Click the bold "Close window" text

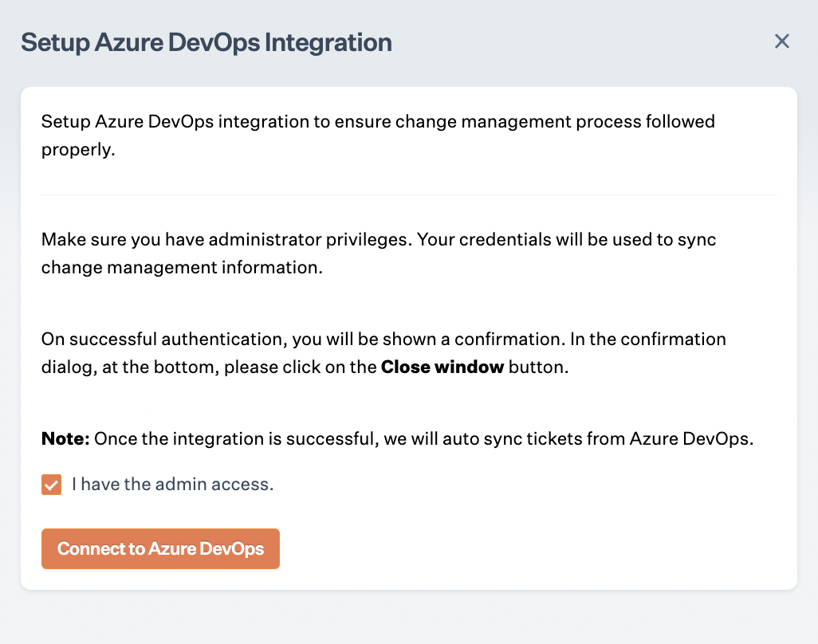(442, 367)
